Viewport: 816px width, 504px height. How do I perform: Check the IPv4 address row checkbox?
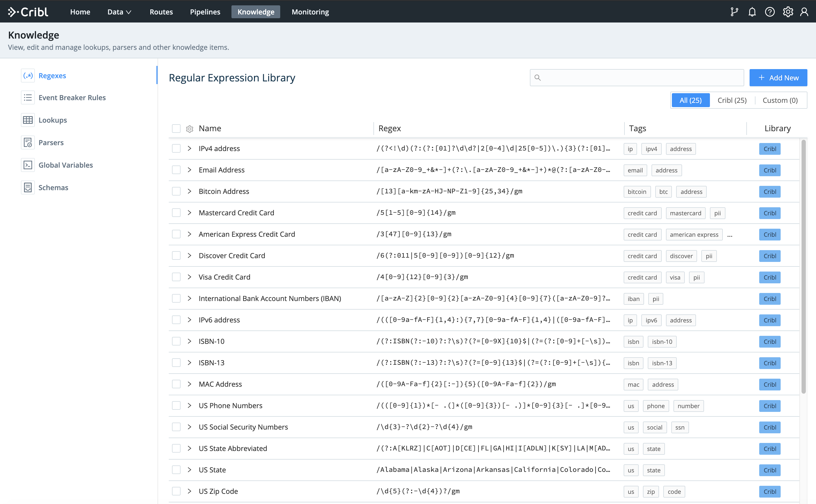[x=176, y=149]
